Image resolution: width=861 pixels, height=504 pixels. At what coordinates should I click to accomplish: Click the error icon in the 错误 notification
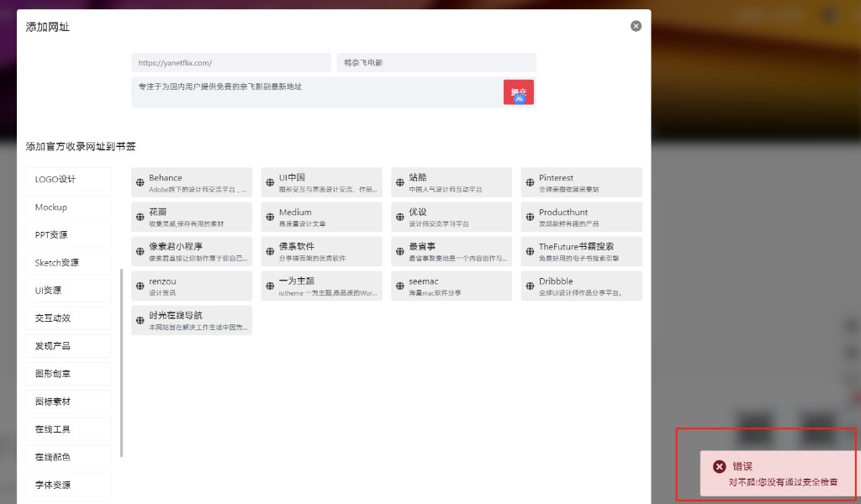tap(720, 467)
